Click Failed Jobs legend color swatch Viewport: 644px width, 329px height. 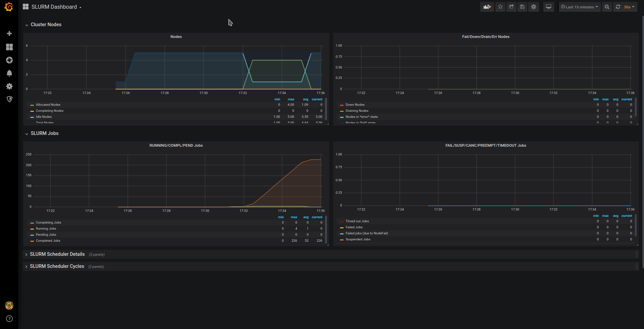[341, 228]
